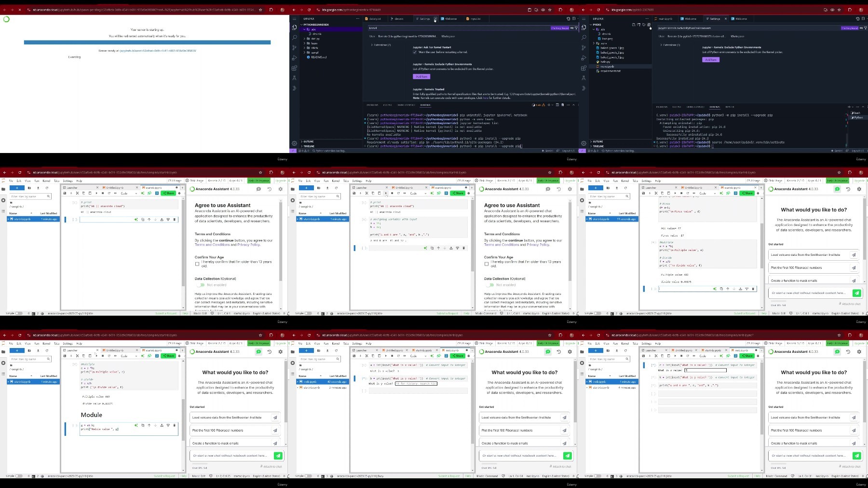
Task: Select input.txt tab in pythonbeginneridx IDX window
Action: [x=475, y=19]
